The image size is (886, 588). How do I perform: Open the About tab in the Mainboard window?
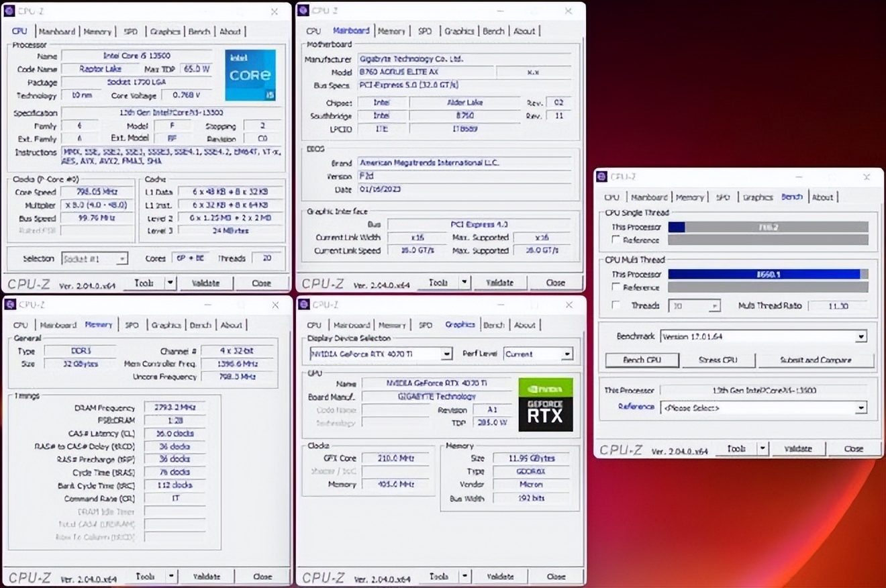tap(524, 32)
